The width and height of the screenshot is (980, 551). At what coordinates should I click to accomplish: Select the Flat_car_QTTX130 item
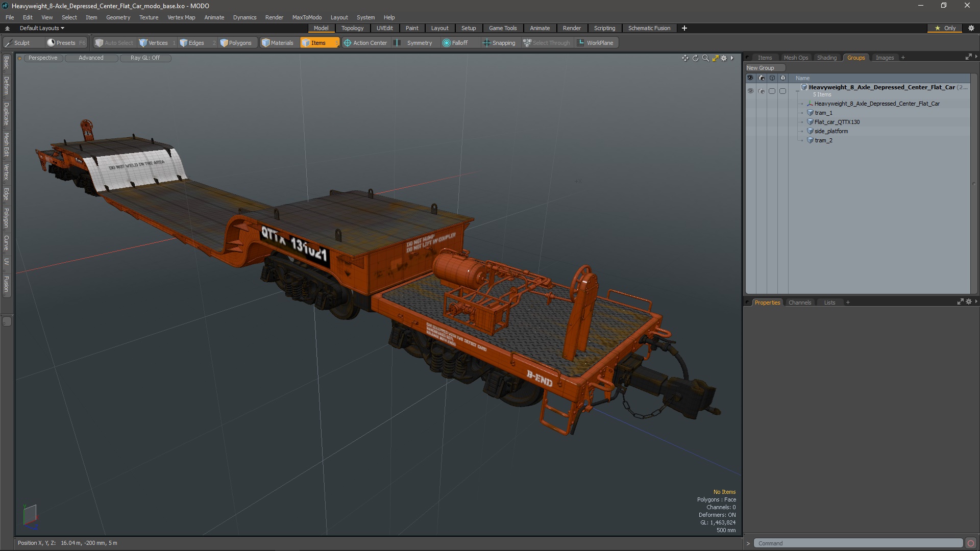click(837, 122)
